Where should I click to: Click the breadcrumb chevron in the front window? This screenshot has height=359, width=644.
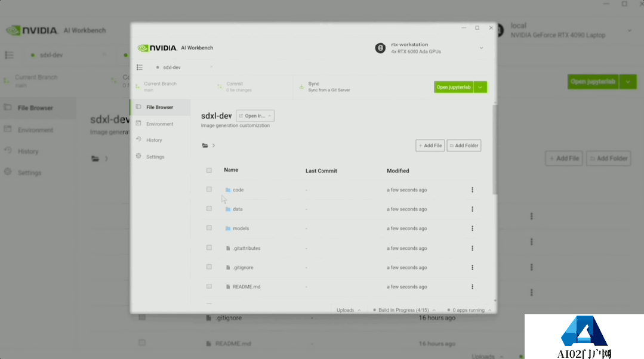click(214, 146)
